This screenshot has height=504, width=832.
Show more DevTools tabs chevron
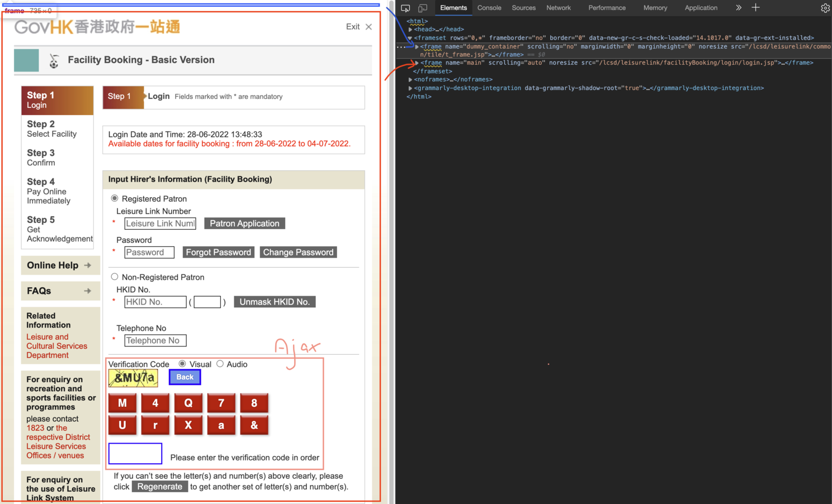click(739, 8)
